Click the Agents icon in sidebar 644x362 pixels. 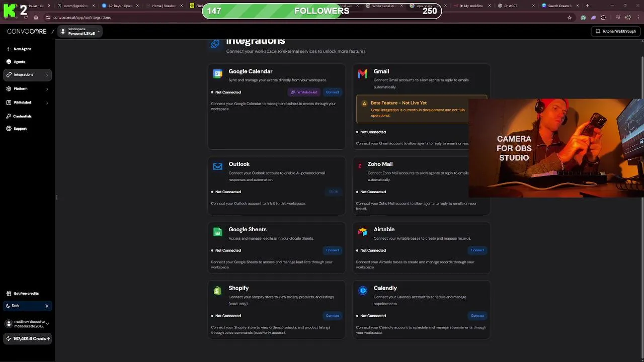coord(9,61)
